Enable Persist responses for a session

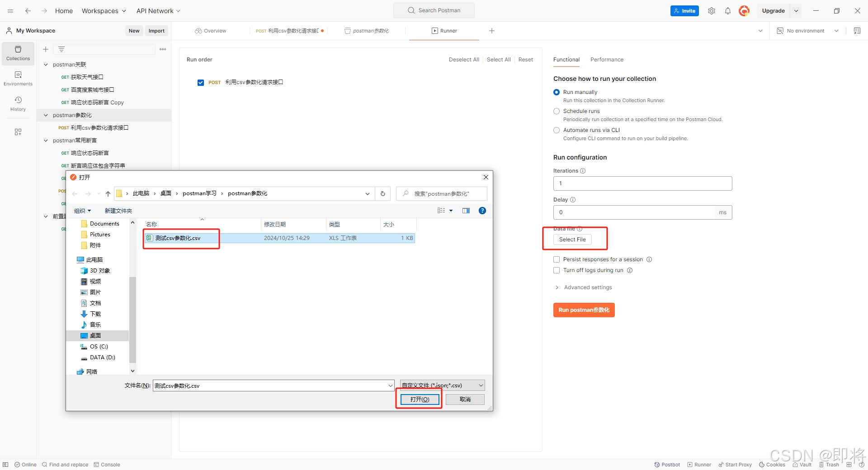tap(557, 259)
